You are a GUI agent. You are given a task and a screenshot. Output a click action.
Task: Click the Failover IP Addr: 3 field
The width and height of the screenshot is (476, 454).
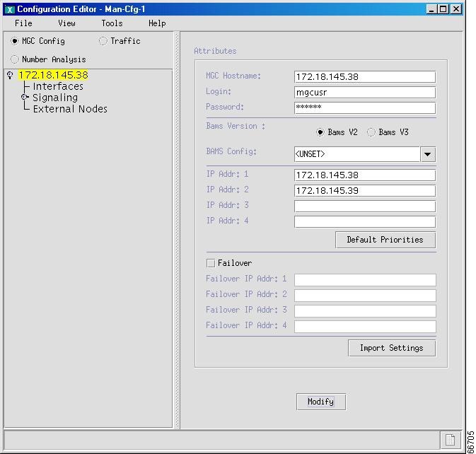pos(365,310)
